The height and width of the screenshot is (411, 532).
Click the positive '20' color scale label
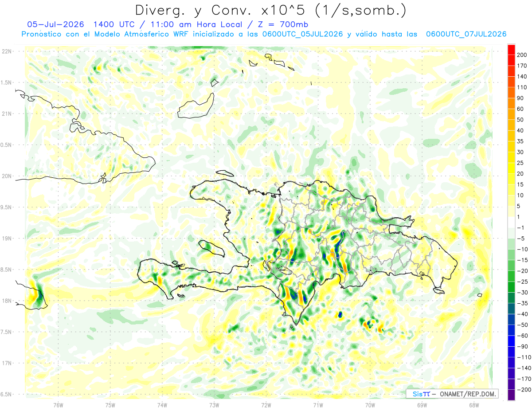click(x=520, y=174)
